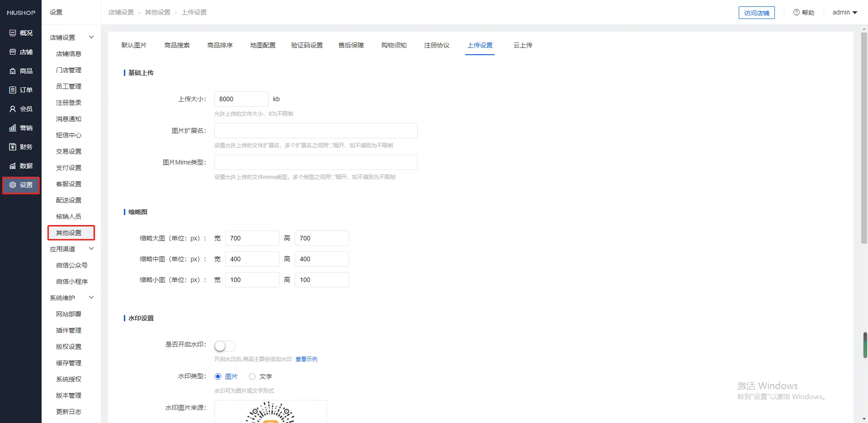868x423 pixels.
Task: Open the 概况 overview icon in sidebar
Action: [x=13, y=33]
